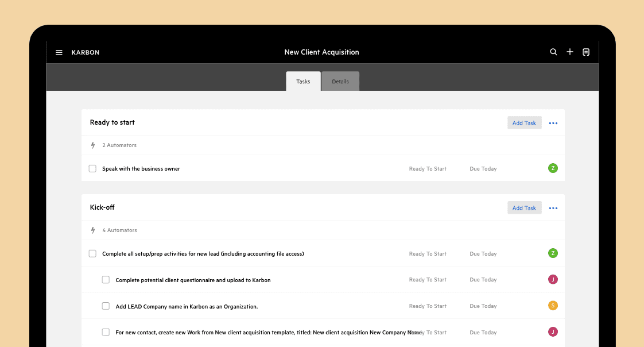Click the green Z avatar on Speak with business owner

point(553,168)
